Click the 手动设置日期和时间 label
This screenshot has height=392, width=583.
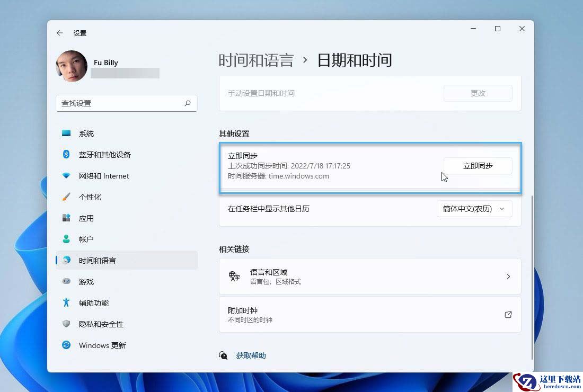(261, 93)
